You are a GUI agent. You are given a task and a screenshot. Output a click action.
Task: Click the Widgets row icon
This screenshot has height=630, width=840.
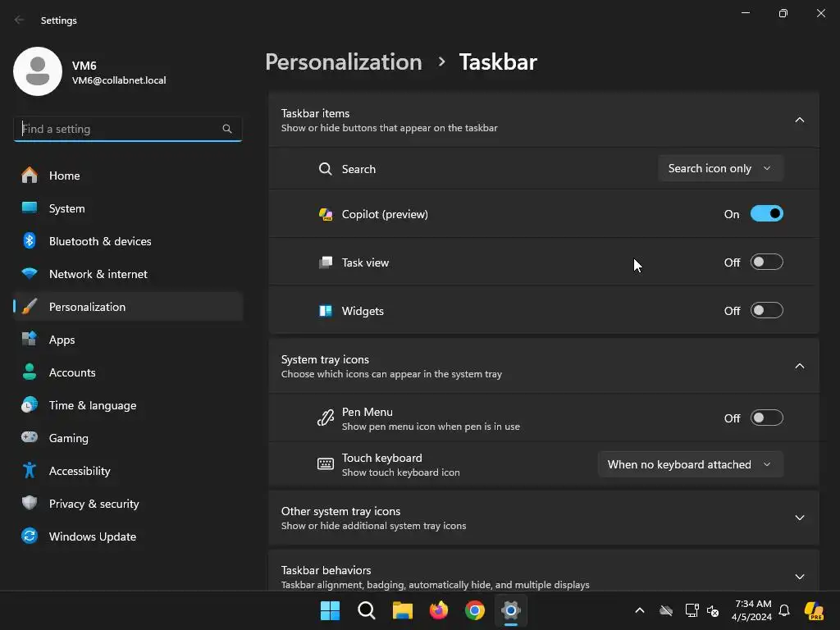[325, 311]
